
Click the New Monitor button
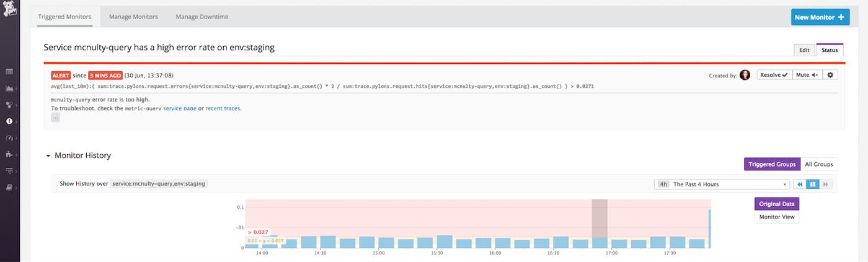pyautogui.click(x=820, y=17)
